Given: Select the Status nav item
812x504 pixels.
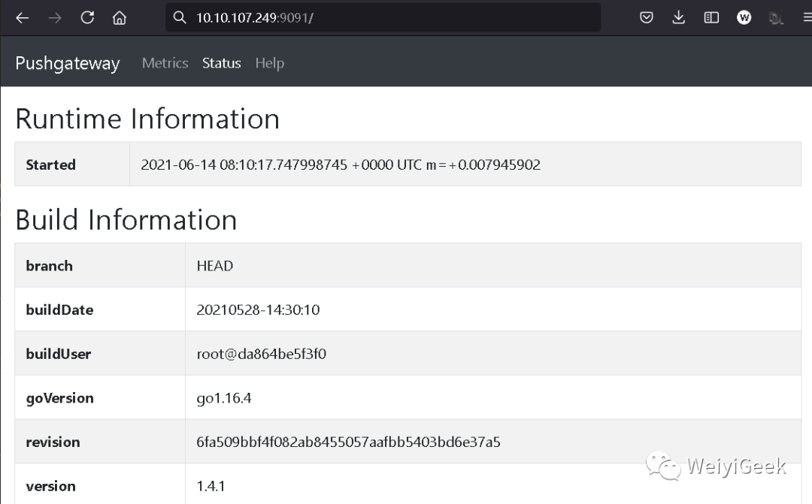Looking at the screenshot, I should tap(222, 63).
